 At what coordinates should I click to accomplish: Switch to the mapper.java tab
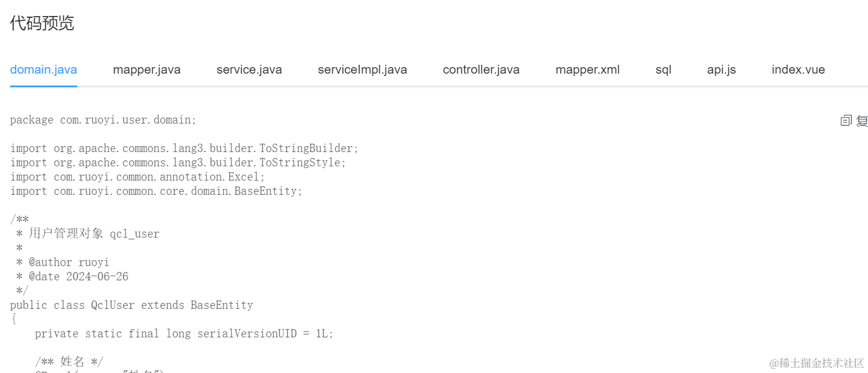point(147,69)
